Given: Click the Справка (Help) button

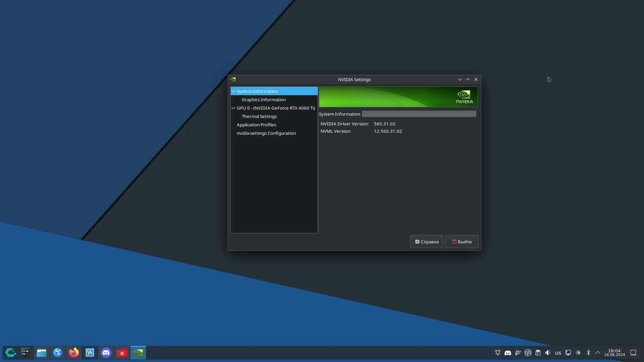Looking at the screenshot, I should tap(426, 242).
